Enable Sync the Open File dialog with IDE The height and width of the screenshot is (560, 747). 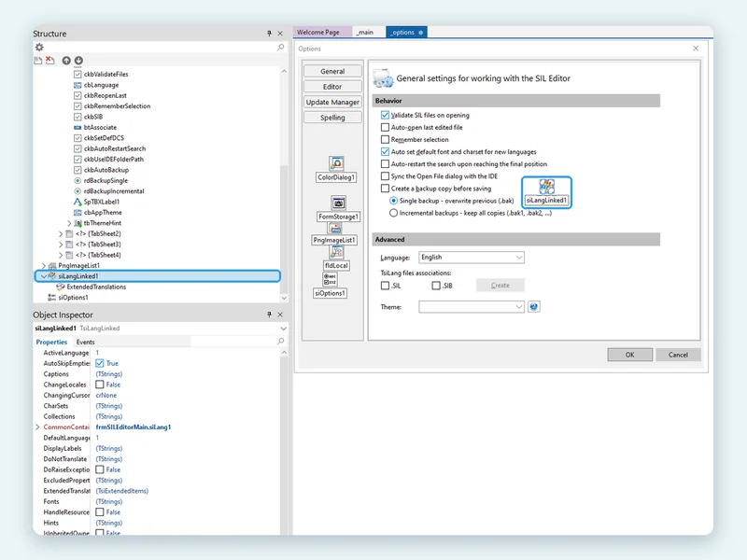385,176
